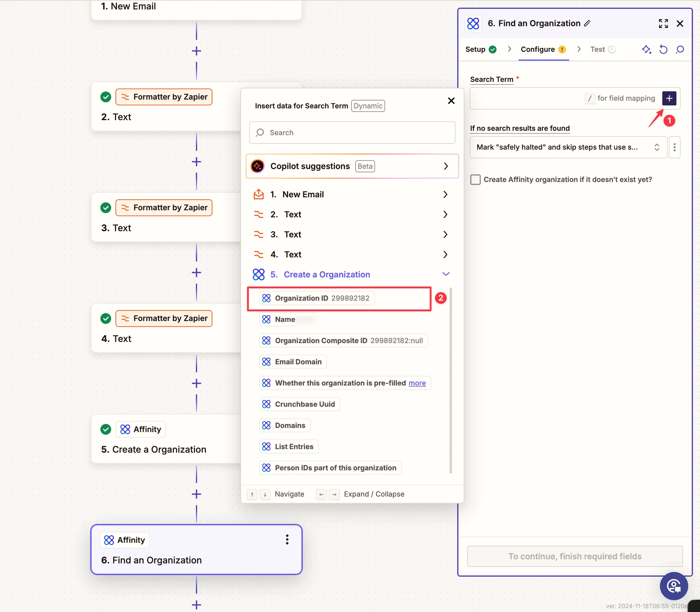Select step 6. Find an Organization card
Image resolution: width=700 pixels, height=612 pixels.
tap(197, 550)
